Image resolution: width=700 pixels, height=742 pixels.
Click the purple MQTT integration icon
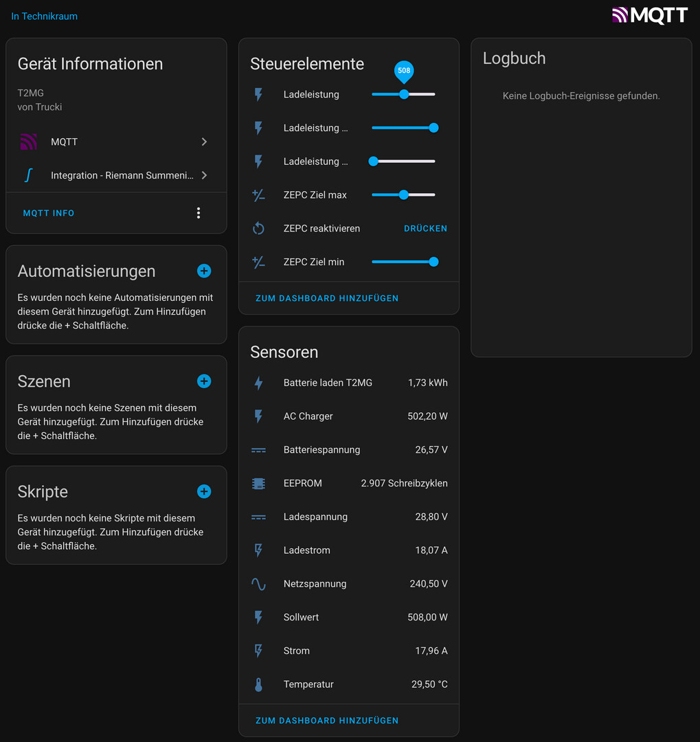(x=28, y=142)
